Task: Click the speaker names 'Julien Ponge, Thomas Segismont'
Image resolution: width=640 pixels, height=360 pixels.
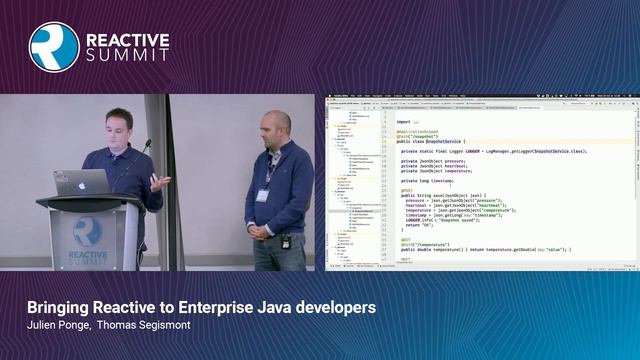Action: pos(109,325)
